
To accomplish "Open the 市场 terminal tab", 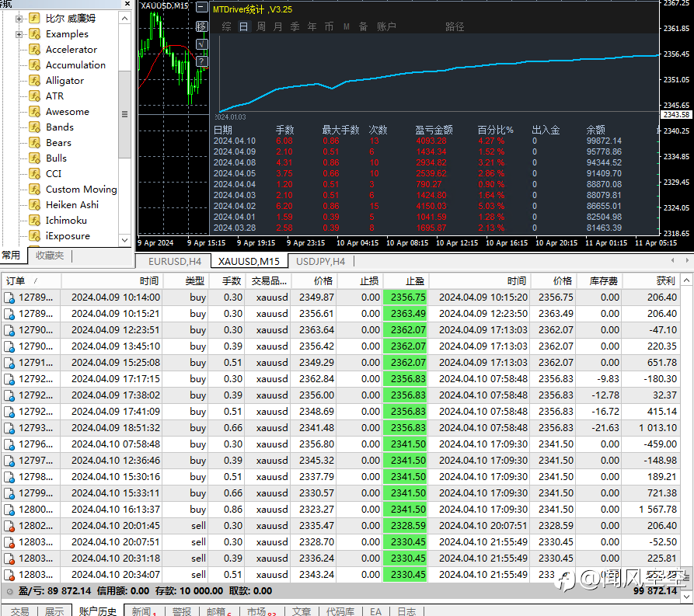I will click(x=261, y=611).
